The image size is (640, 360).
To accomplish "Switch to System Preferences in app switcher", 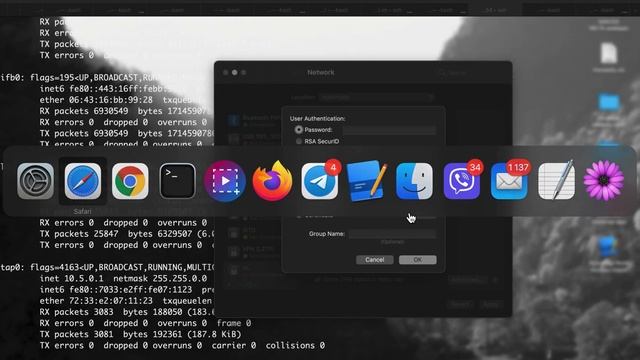I will 36,181.
